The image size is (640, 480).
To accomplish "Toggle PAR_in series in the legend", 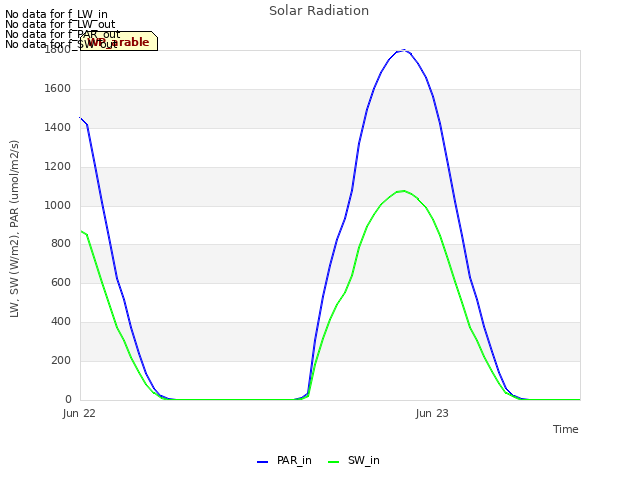I will point(284,461).
